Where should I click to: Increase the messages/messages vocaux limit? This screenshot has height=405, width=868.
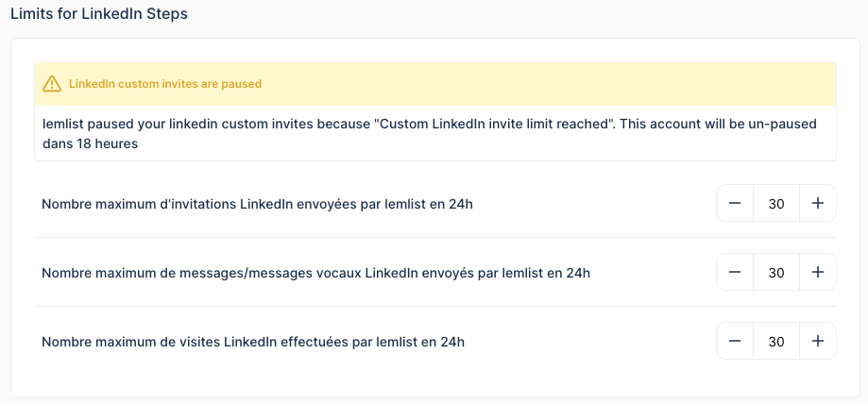(x=818, y=272)
